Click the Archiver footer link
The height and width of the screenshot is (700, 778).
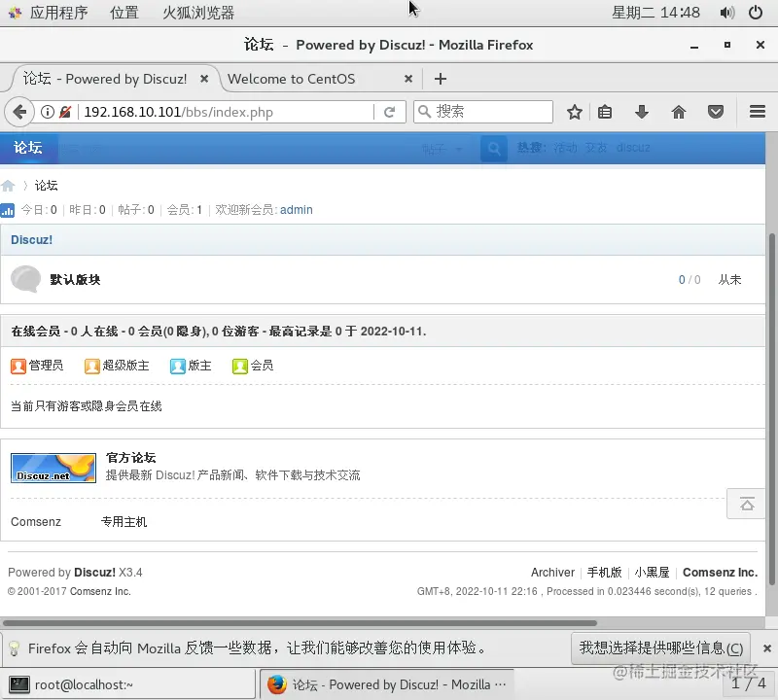pyautogui.click(x=552, y=573)
